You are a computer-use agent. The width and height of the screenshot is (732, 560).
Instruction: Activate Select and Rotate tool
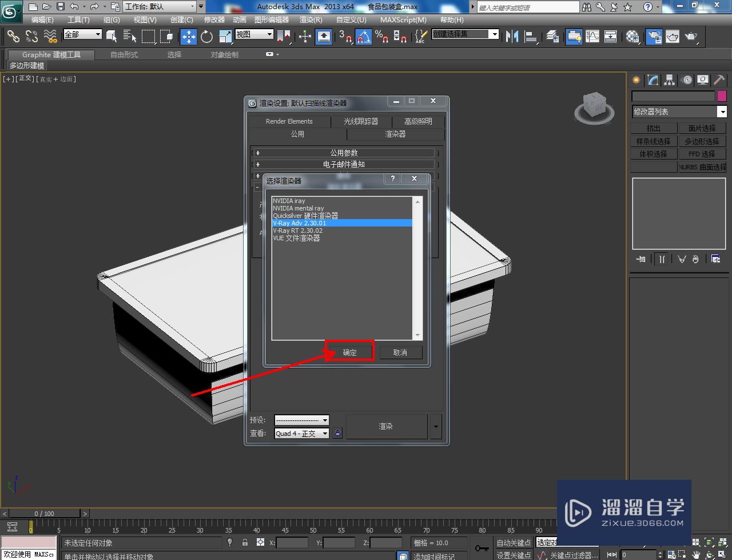click(206, 37)
